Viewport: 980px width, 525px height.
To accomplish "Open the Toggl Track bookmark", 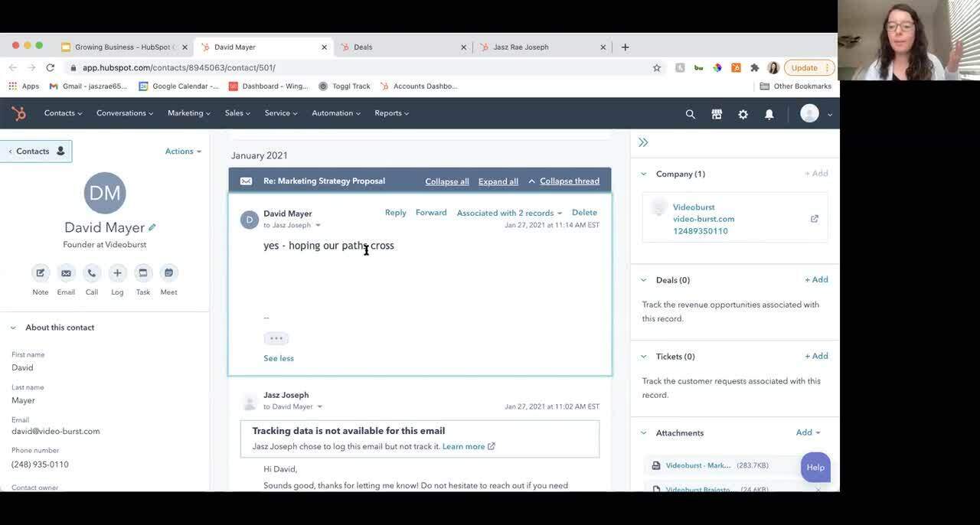I will click(345, 86).
